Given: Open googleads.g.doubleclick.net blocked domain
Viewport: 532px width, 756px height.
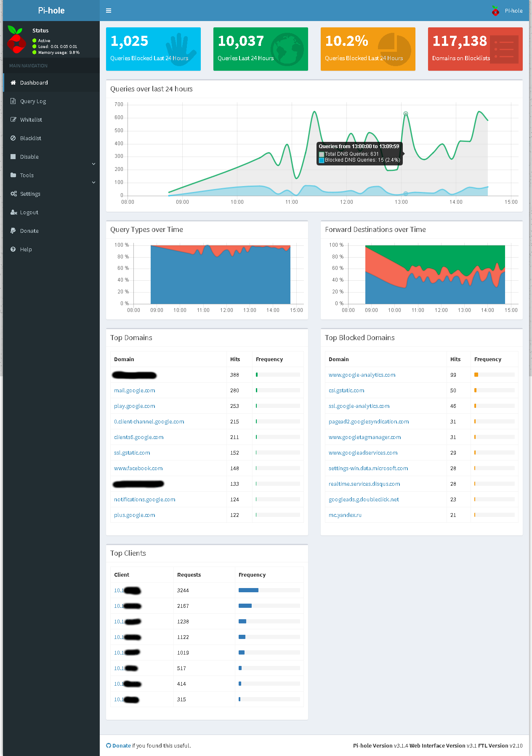Looking at the screenshot, I should tap(364, 499).
